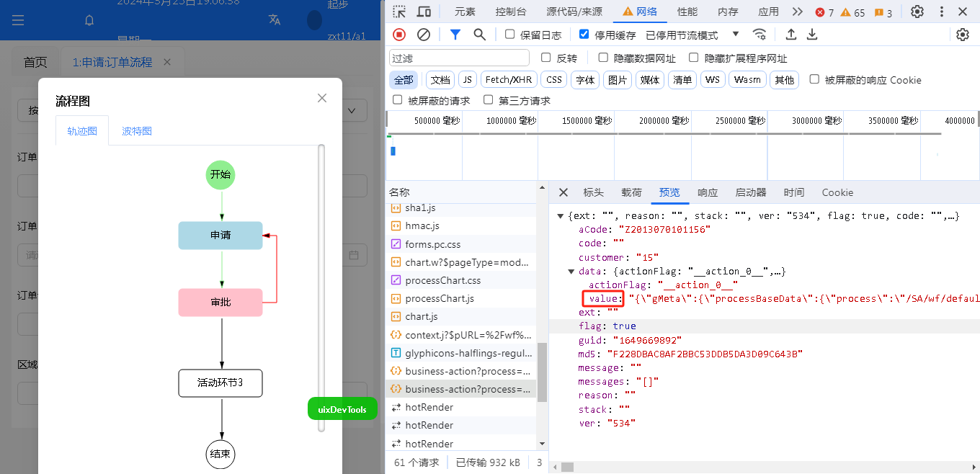Filter requests by 文档 type
The height and width of the screenshot is (474, 980).
(x=440, y=80)
